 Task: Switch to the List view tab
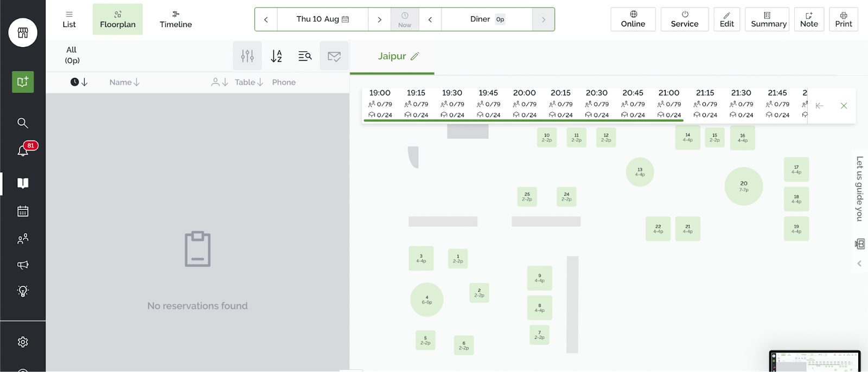[69, 19]
